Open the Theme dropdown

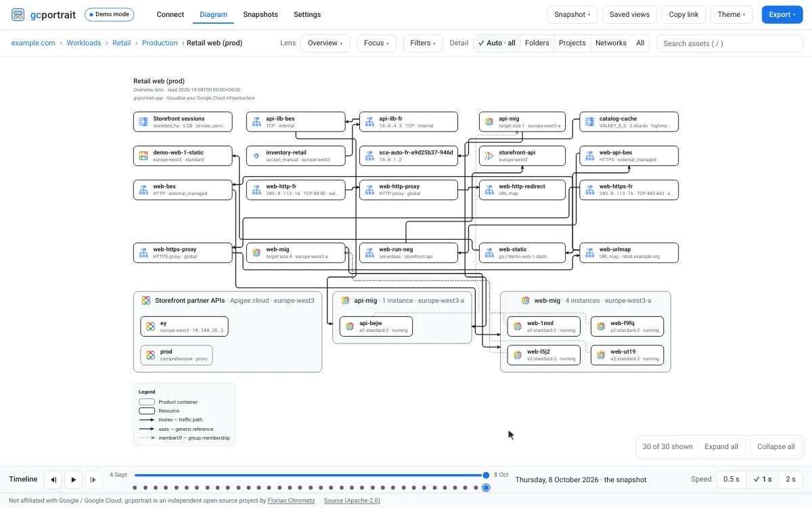[x=731, y=14]
